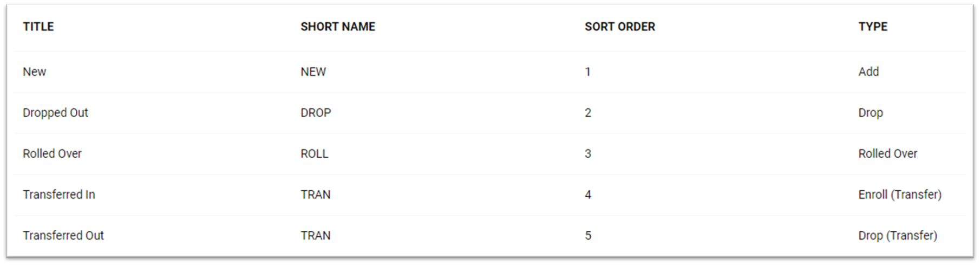The height and width of the screenshot is (265, 980).
Task: Select the New row title
Action: (x=35, y=72)
